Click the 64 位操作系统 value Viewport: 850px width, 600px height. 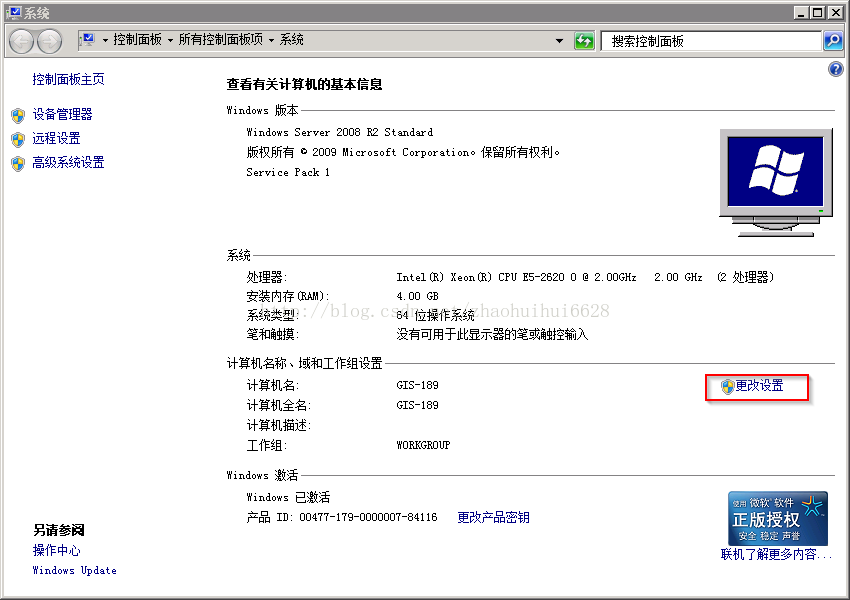(435, 315)
